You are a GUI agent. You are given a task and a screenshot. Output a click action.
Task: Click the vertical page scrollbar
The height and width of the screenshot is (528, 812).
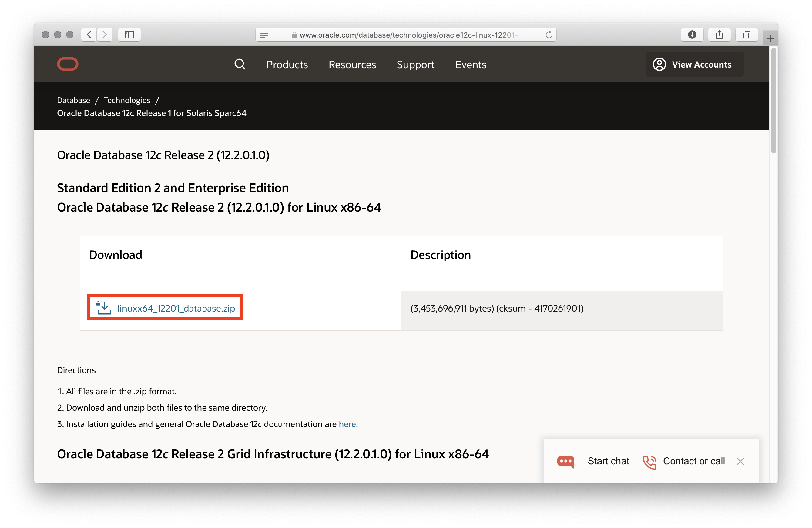coord(773,101)
